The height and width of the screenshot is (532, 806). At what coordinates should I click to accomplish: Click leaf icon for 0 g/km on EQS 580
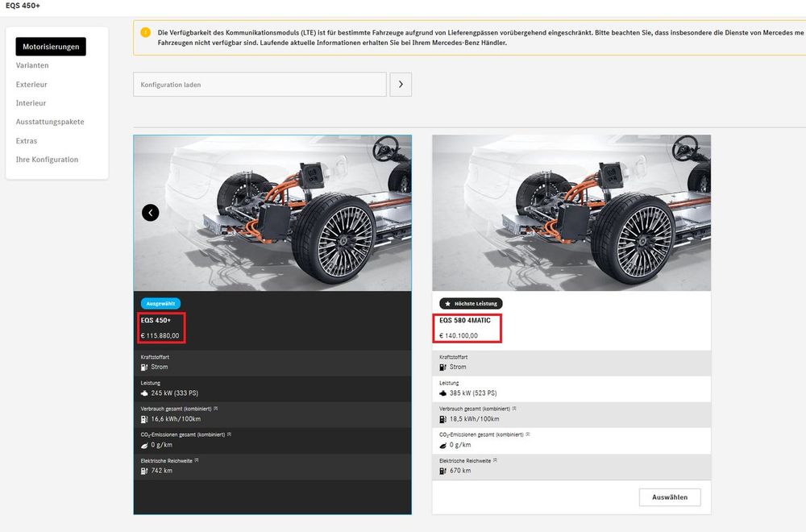pos(443,445)
